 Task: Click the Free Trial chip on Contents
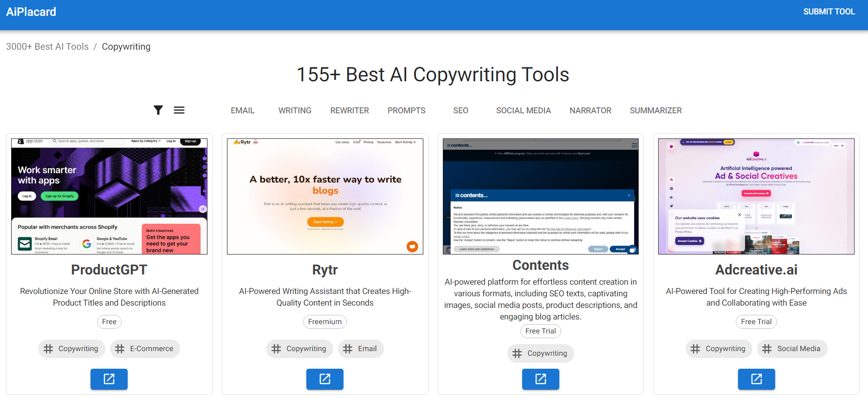pyautogui.click(x=541, y=331)
